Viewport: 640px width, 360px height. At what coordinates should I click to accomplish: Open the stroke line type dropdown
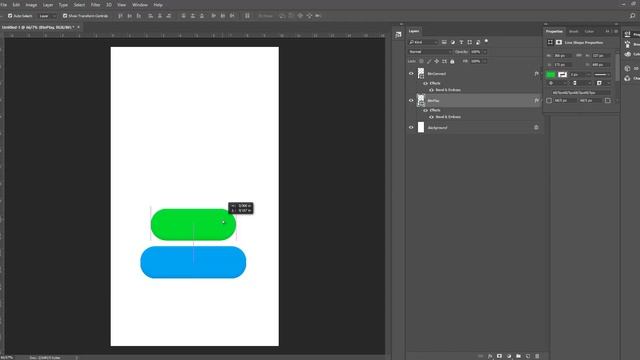pos(602,75)
